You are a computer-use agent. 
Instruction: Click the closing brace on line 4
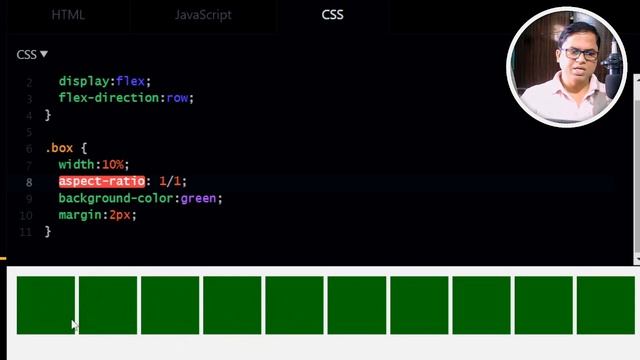tap(48, 115)
